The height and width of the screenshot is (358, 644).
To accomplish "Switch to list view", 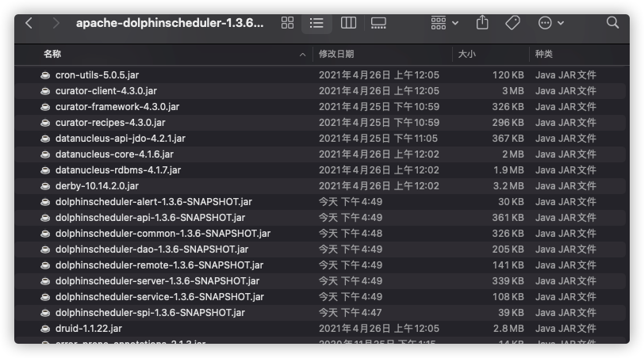I will pyautogui.click(x=316, y=23).
